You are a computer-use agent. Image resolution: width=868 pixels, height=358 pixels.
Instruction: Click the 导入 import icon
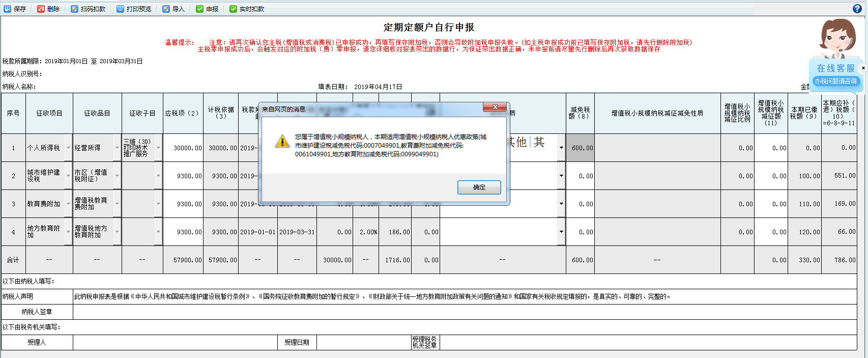166,9
